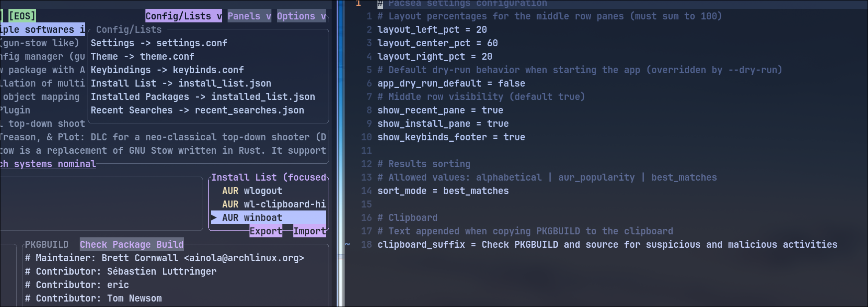This screenshot has width=868, height=307.
Task: Open Installed Packages -> installed_list.json
Action: tap(203, 97)
